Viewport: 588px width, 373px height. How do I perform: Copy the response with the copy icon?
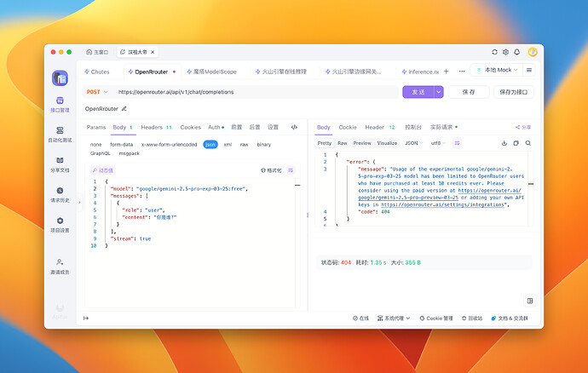(516, 143)
